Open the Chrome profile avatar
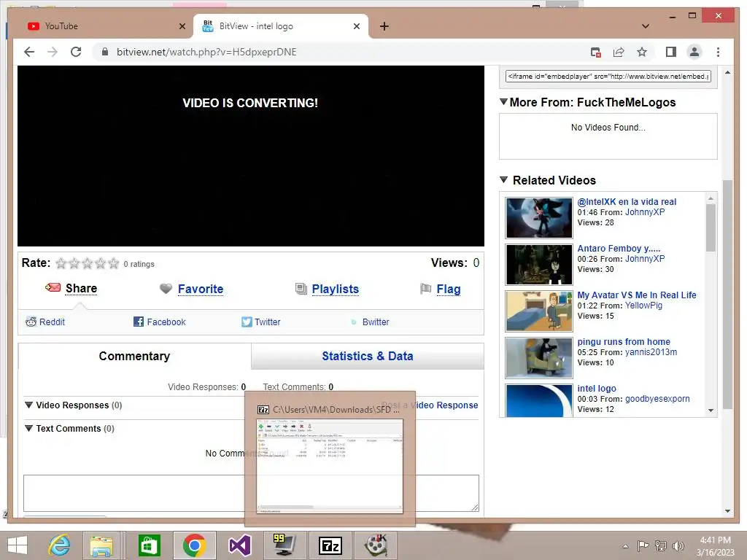Image resolution: width=747 pixels, height=560 pixels. click(x=694, y=52)
